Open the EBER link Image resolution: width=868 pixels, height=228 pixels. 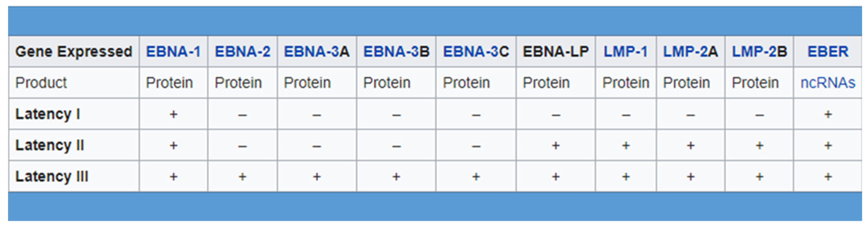tap(828, 52)
